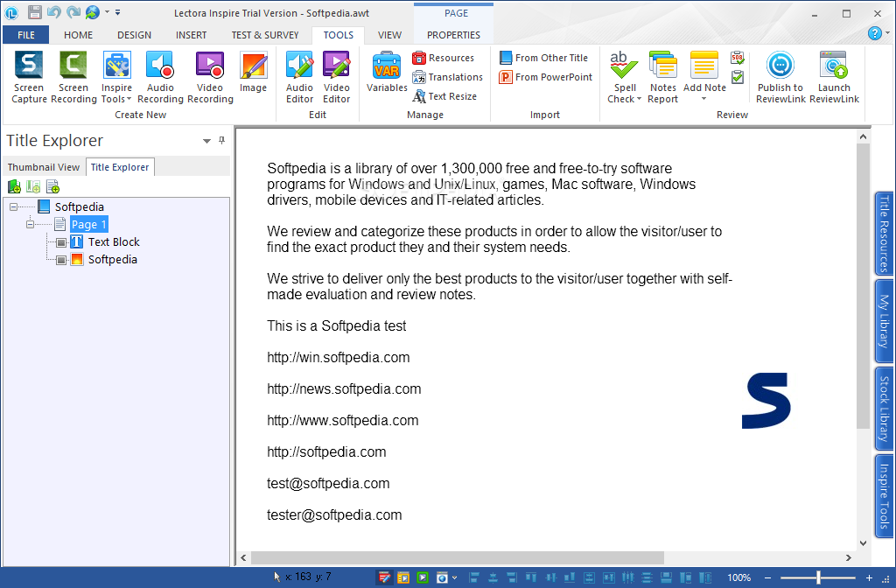Switch to Thumbnail View tab
This screenshot has height=588, width=896.
coord(44,167)
